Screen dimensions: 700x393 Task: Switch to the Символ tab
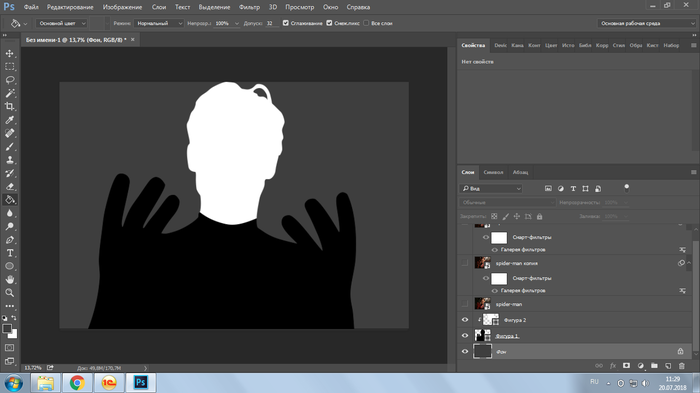click(493, 172)
